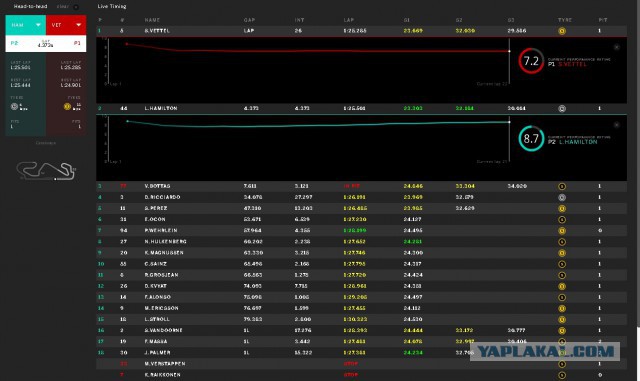Image resolution: width=640 pixels, height=381 pixels.
Task: Click the LAP column header
Action: tap(349, 20)
